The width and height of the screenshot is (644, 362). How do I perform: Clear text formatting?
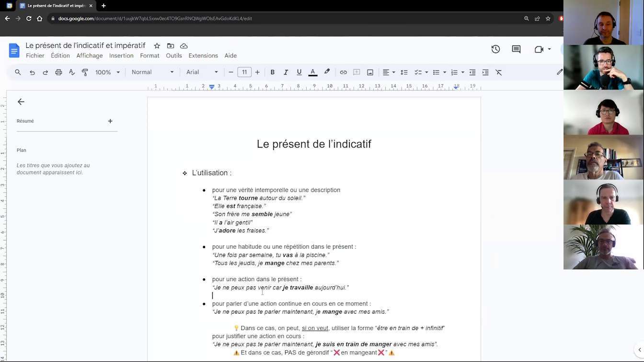[499, 72]
